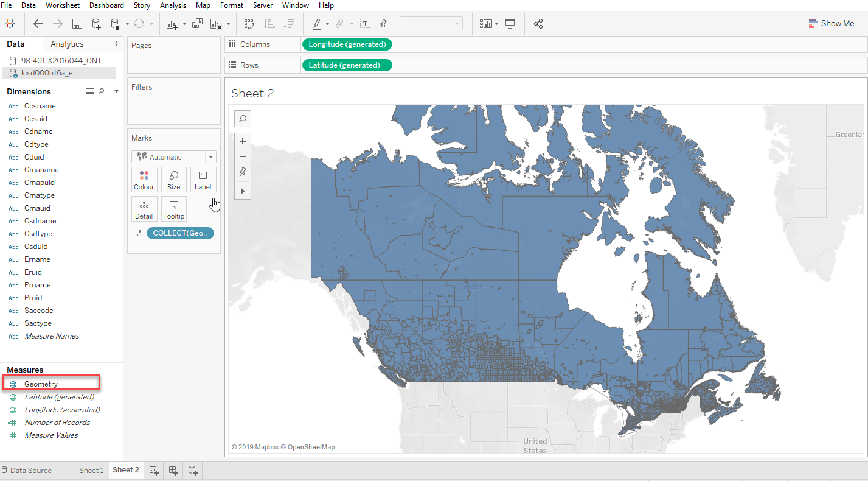The height and width of the screenshot is (481, 868).
Task: Enter presentation mode via the screen icon
Action: pos(510,24)
